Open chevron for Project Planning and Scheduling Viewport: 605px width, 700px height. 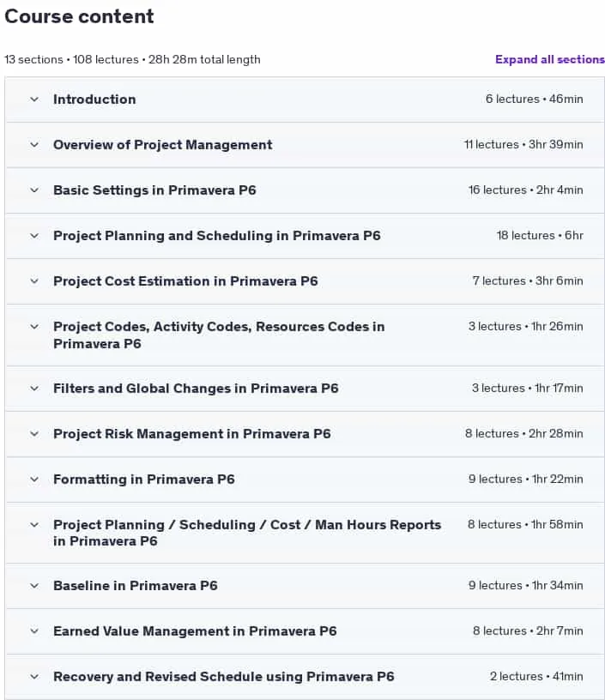[34, 236]
